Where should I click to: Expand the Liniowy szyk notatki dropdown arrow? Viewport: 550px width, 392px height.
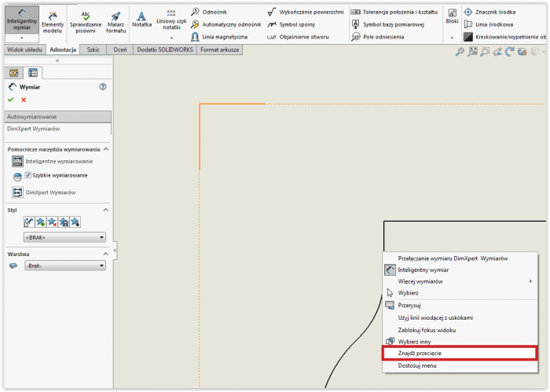tap(171, 38)
